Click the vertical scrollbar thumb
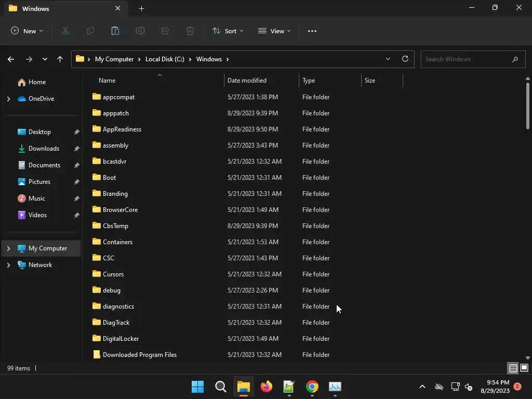This screenshot has width=532, height=399. [528, 106]
